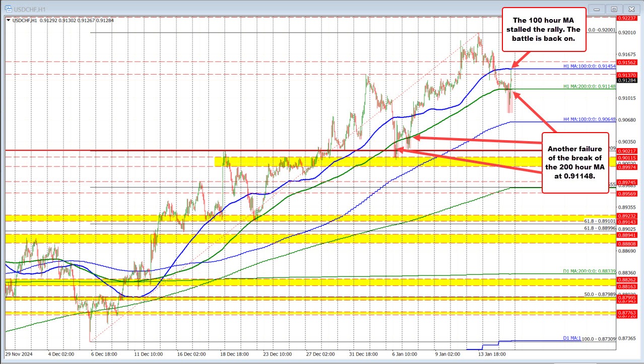This screenshot has width=644, height=364.
Task: Click the 11 Dec 10:00 time label
Action: (x=149, y=354)
